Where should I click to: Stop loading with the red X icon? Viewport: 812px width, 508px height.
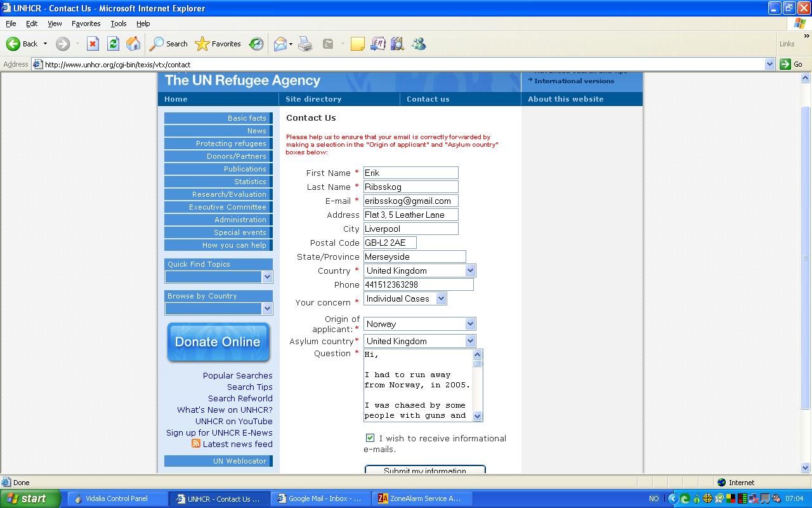click(93, 44)
